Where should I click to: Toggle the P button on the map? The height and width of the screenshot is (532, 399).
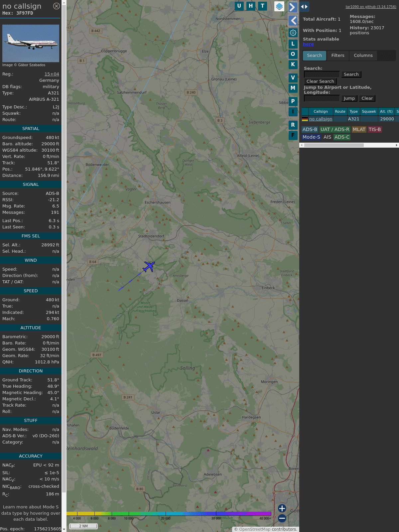tap(293, 101)
